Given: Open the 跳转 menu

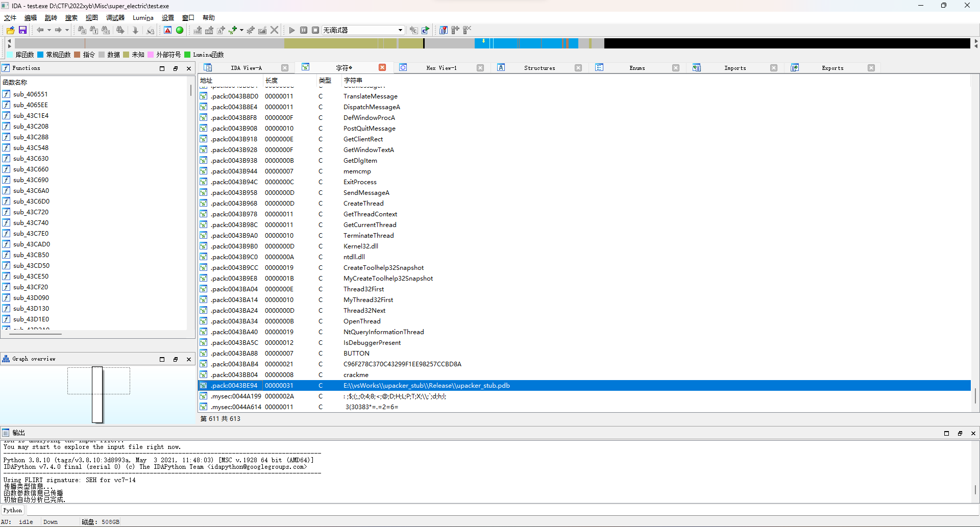Looking at the screenshot, I should (x=51, y=18).
